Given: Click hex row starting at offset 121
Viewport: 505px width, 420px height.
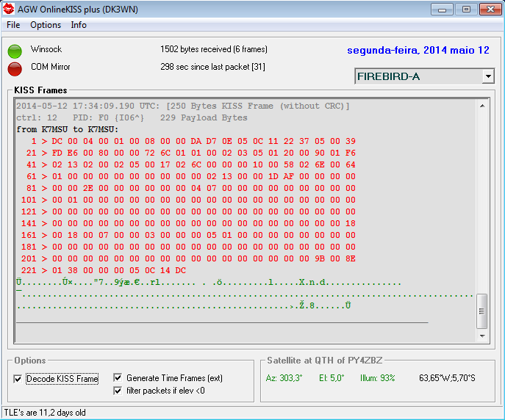Looking at the screenshot, I should [x=188, y=211].
